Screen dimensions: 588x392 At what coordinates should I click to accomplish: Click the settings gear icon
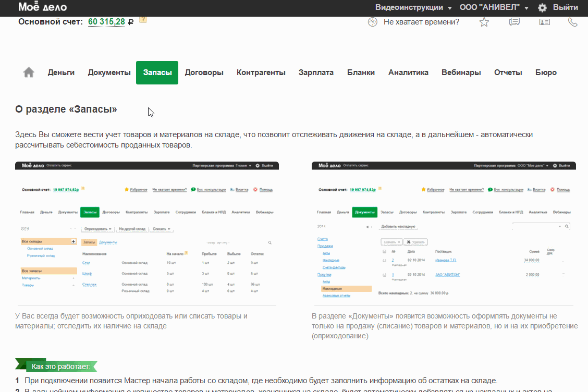pos(542,7)
